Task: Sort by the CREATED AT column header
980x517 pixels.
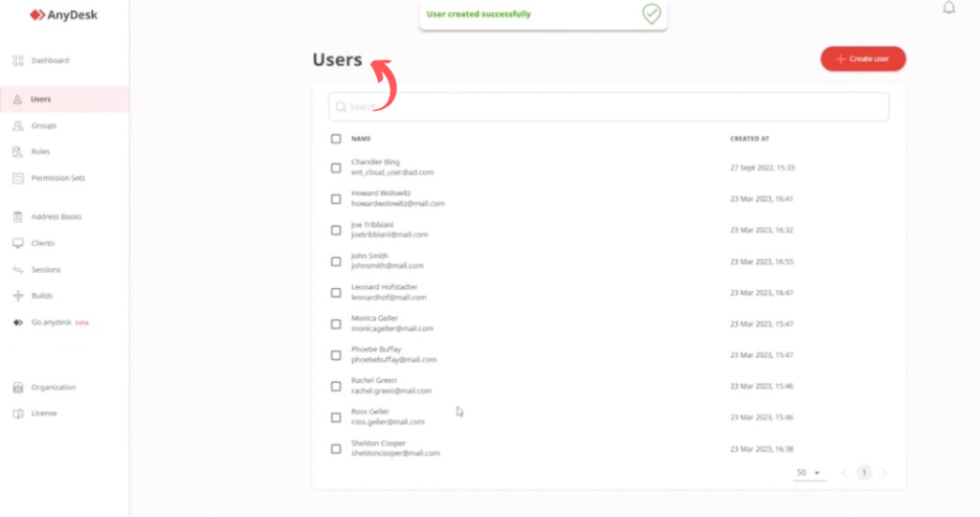Action: (749, 139)
